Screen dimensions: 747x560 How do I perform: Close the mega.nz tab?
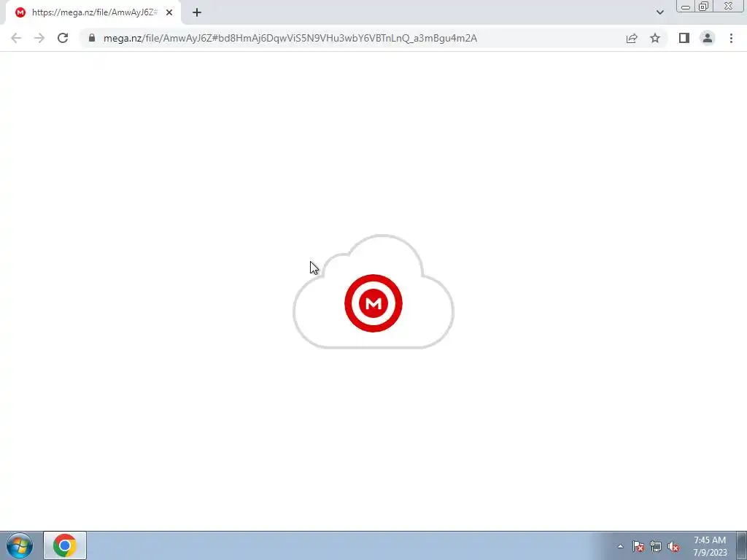[x=169, y=12]
